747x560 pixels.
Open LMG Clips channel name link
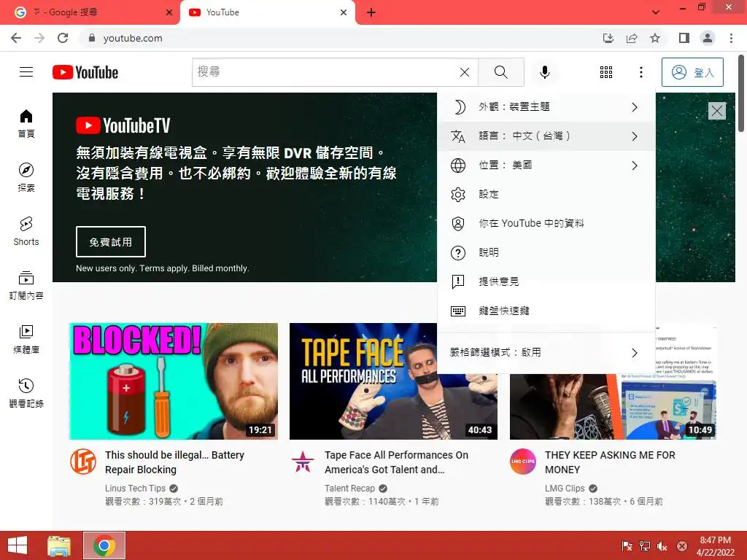(x=565, y=488)
